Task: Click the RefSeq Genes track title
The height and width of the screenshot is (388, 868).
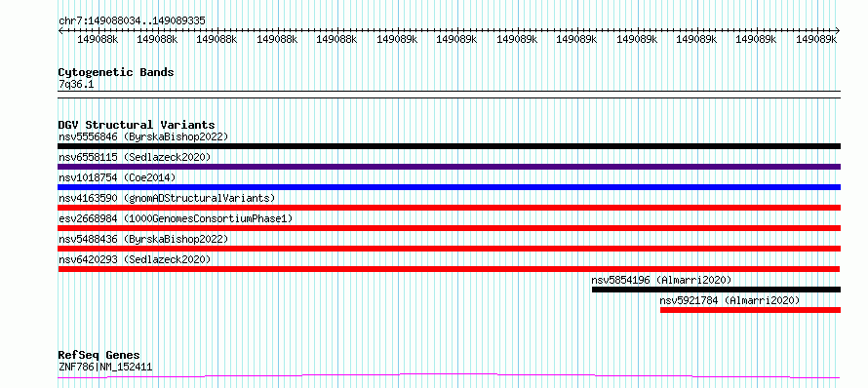Action: tap(99, 356)
